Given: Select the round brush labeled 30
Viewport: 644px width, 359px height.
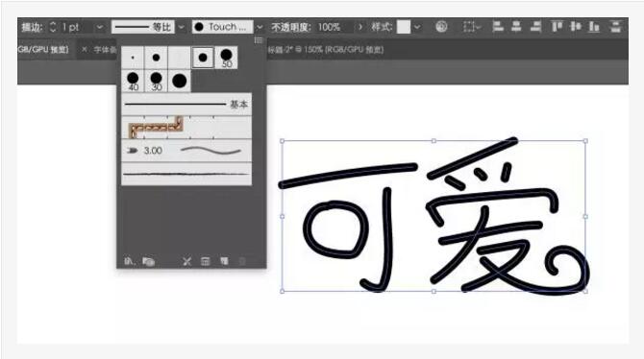Looking at the screenshot, I should coord(156,81).
